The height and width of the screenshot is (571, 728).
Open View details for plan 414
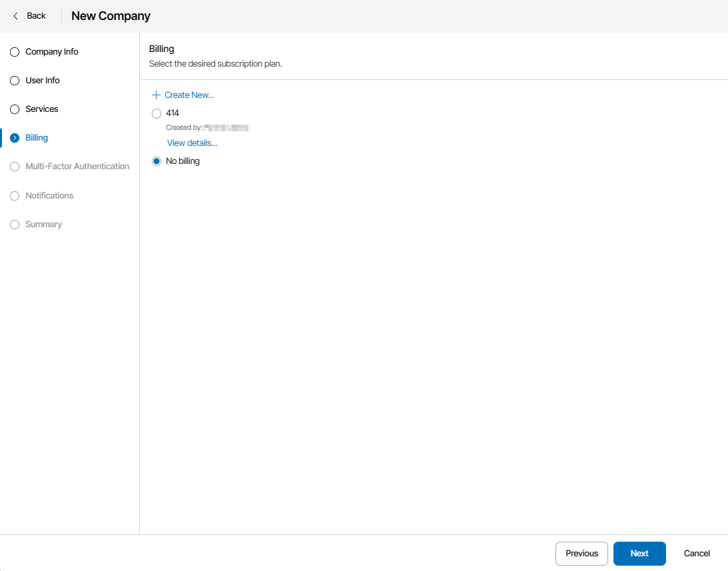pos(192,143)
